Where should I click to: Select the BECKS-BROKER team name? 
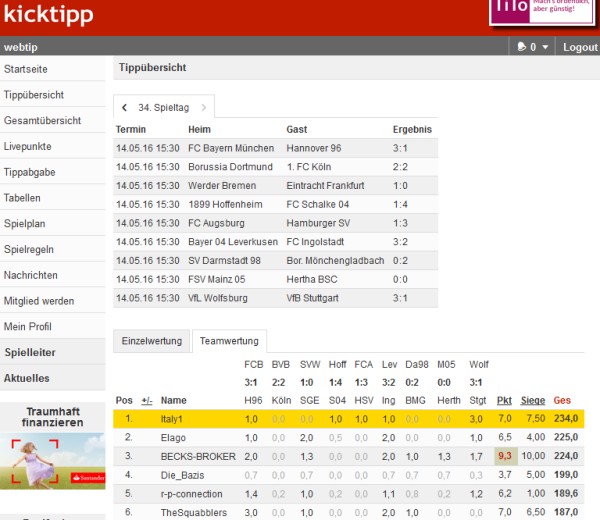click(x=198, y=456)
